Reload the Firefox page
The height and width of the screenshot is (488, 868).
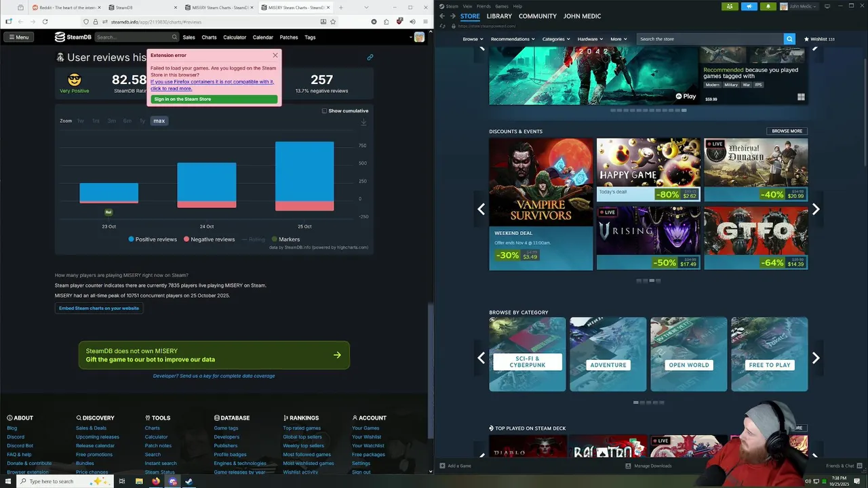pos(45,22)
